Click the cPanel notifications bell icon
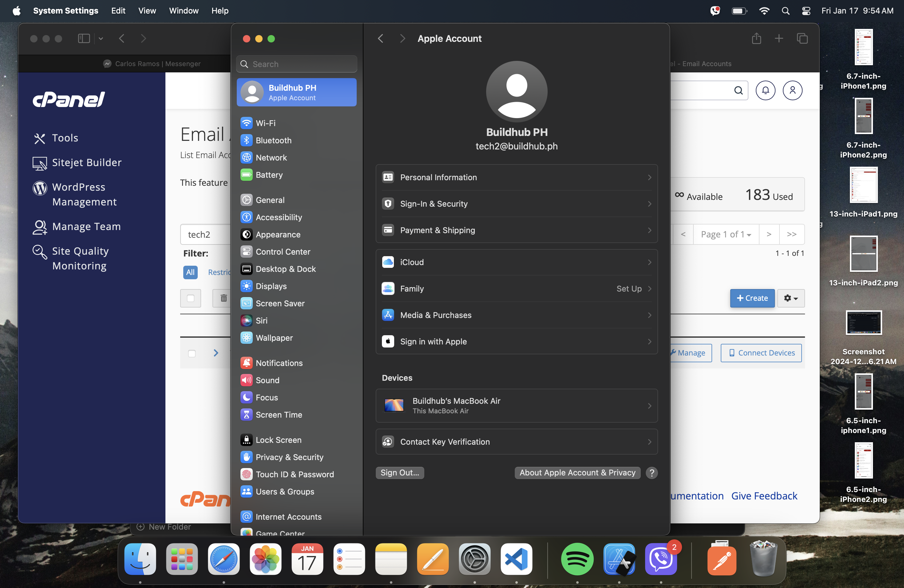 point(765,90)
